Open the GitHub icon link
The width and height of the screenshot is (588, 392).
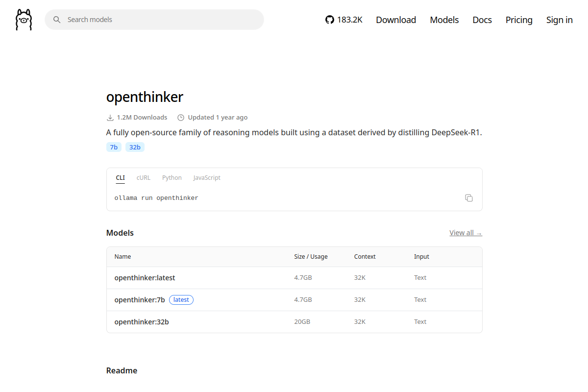[329, 20]
